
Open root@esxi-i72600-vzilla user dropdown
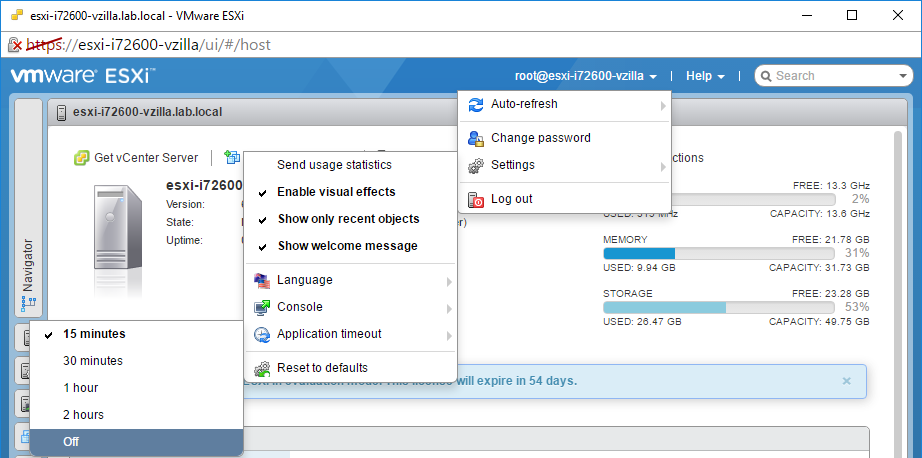click(x=586, y=76)
